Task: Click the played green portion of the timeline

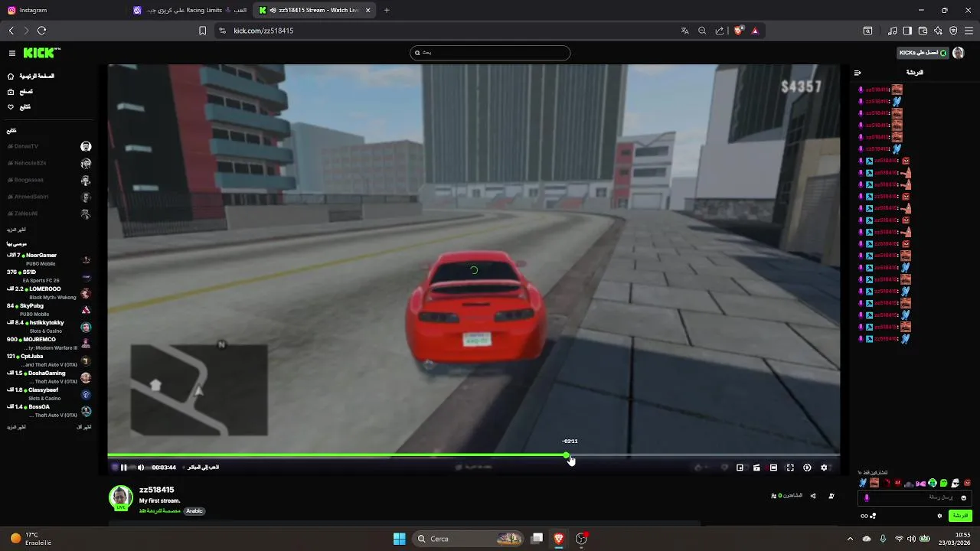Action: click(x=337, y=455)
